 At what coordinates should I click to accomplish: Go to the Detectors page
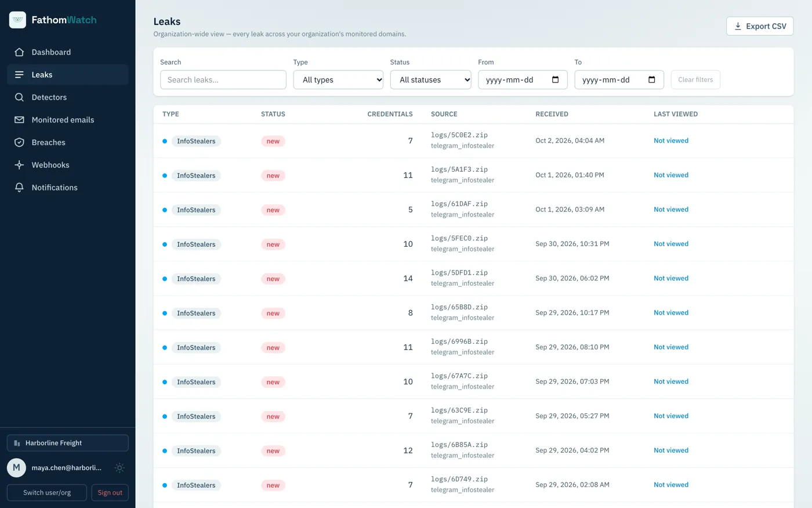[x=68, y=98]
